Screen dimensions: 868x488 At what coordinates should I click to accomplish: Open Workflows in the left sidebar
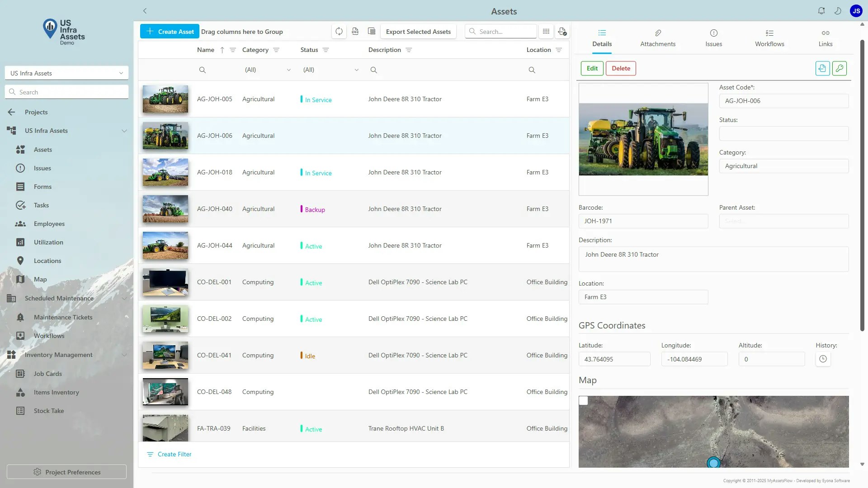point(49,336)
